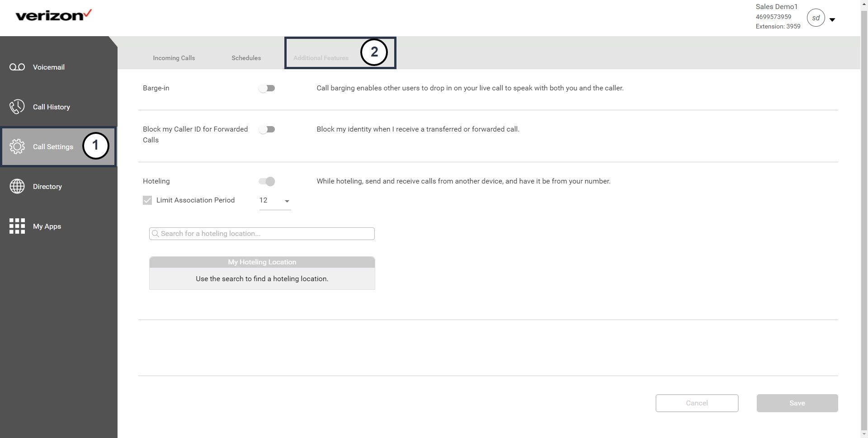868x438 pixels.
Task: Expand the association period hours dropdown
Action: coord(286,201)
